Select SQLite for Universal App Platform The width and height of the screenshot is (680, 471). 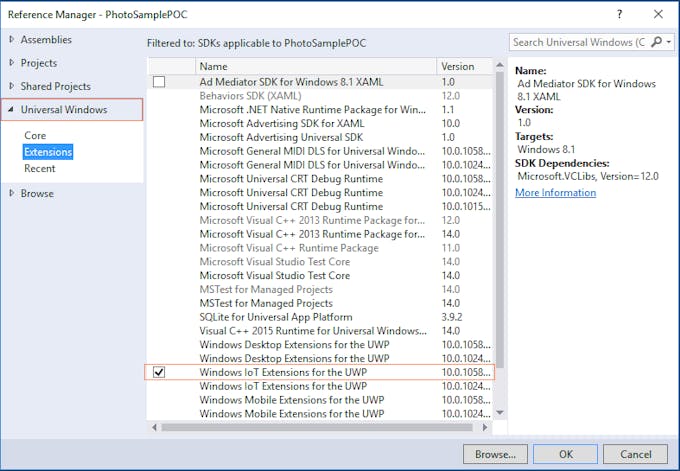[x=320, y=317]
